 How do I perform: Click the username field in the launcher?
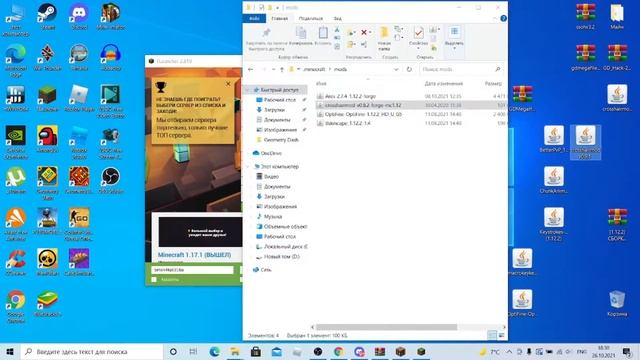[192, 270]
